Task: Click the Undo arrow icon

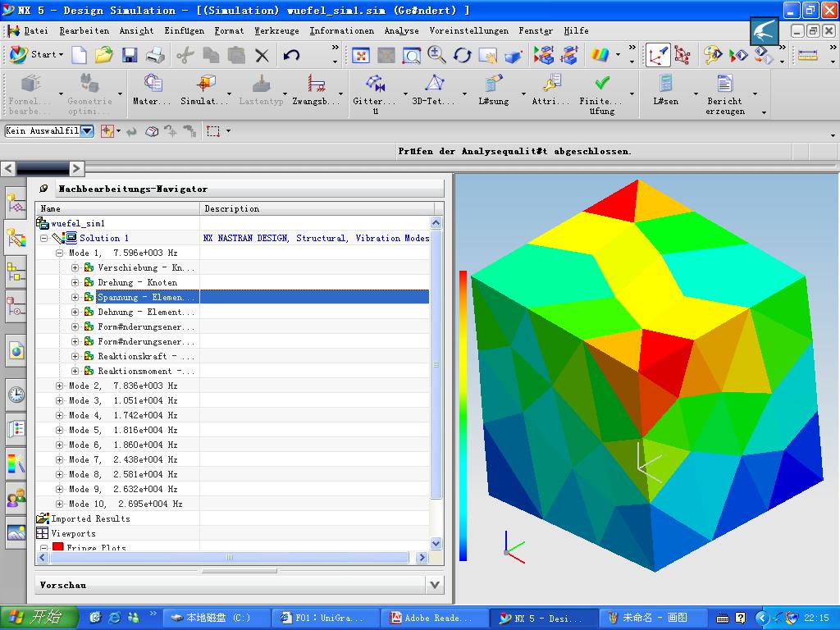Action: [291, 55]
